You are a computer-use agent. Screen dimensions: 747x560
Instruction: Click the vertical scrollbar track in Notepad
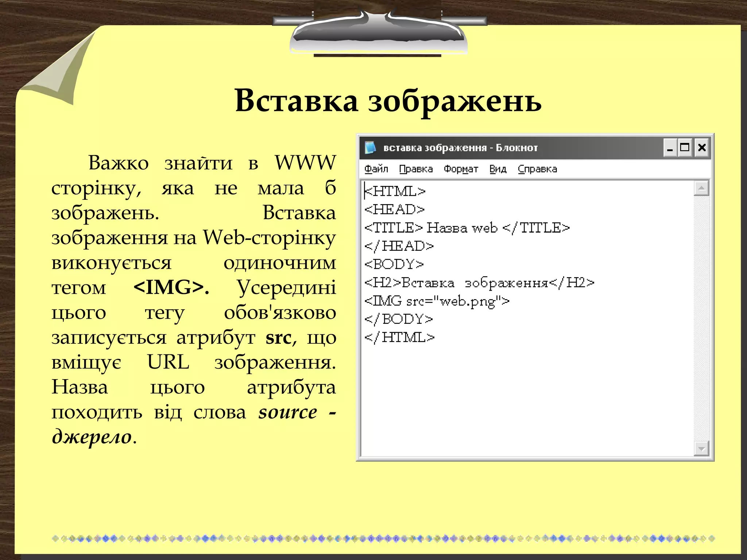click(701, 318)
